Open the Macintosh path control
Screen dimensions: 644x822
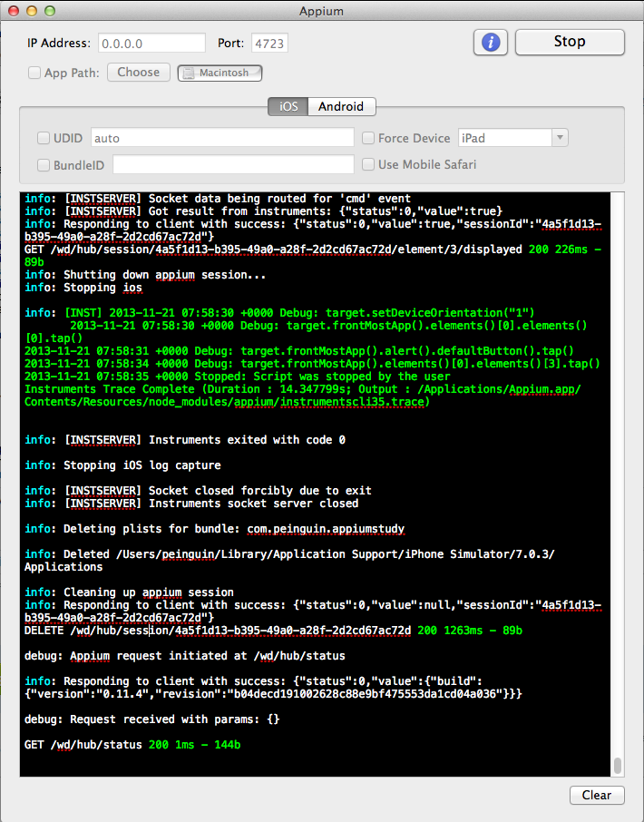pos(220,73)
